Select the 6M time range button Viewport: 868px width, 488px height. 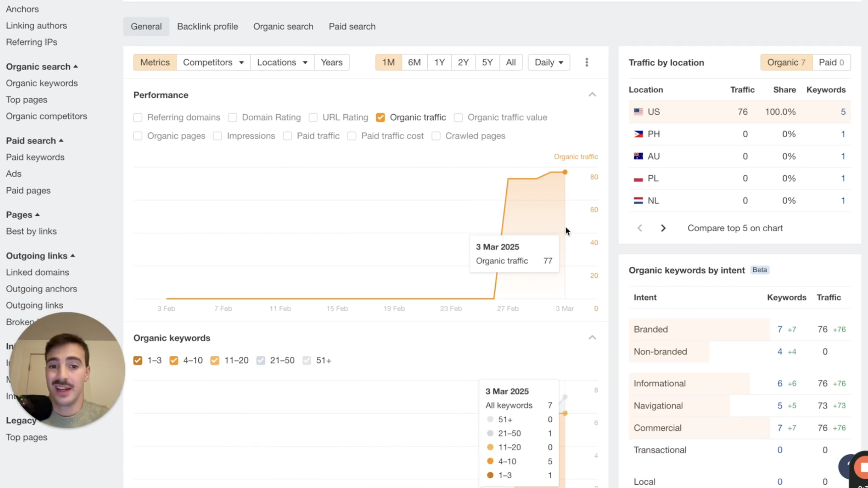click(x=414, y=62)
